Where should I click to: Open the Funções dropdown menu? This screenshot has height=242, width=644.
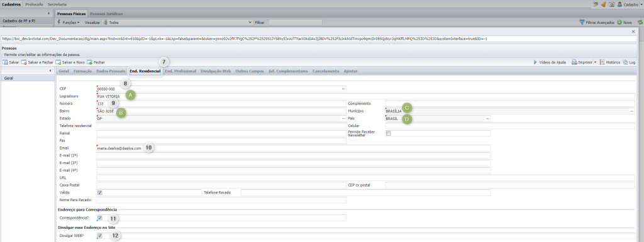click(x=68, y=23)
